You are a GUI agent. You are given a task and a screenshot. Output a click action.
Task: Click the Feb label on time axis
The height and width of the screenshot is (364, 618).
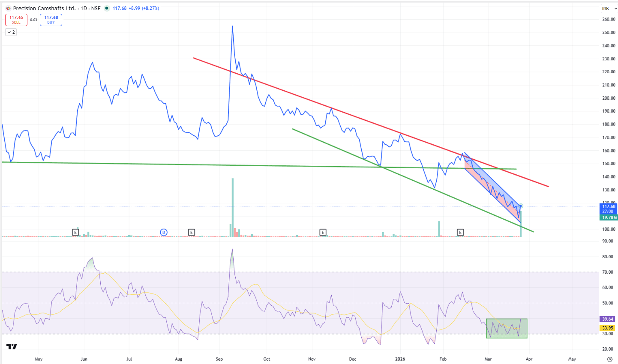pos(443,359)
